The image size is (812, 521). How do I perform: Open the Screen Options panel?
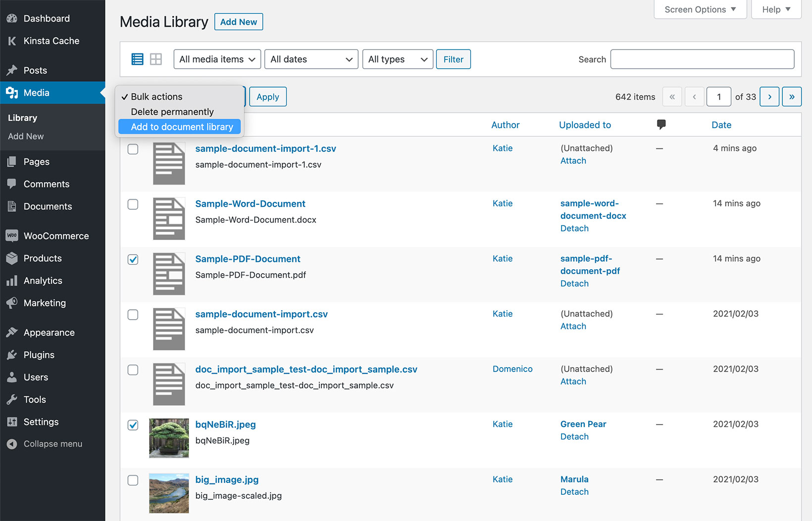(x=700, y=9)
